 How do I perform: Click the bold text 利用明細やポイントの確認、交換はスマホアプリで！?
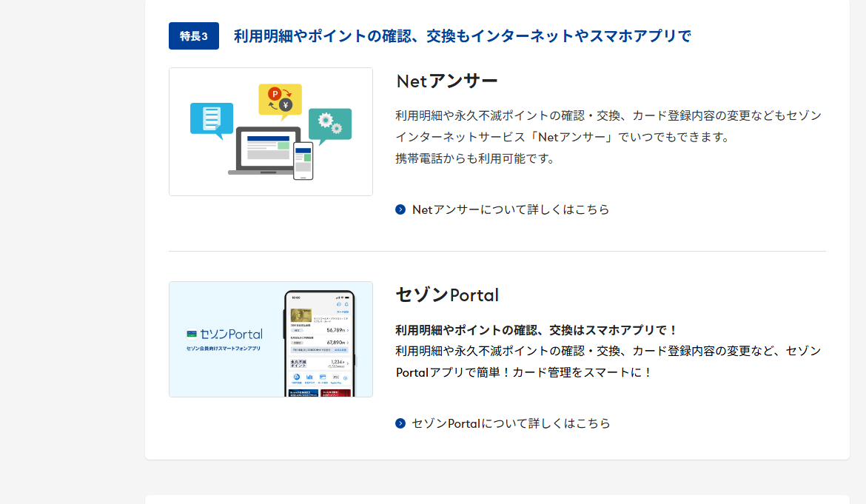click(537, 330)
